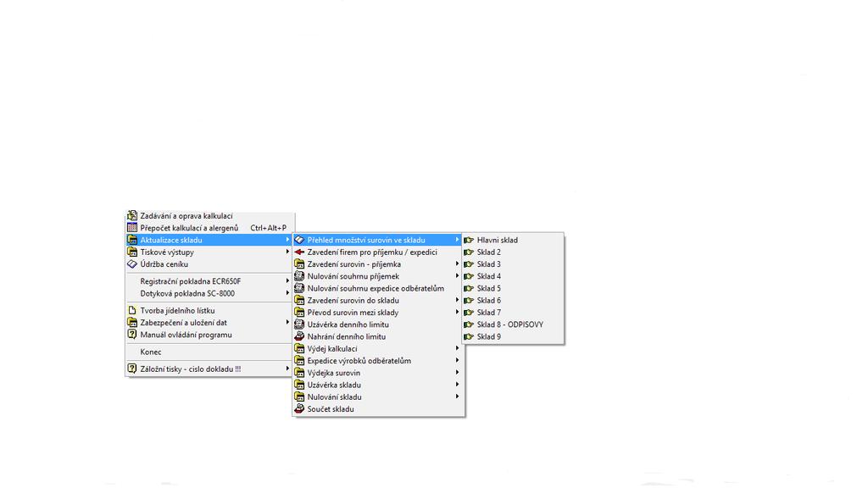Click folder icon beside Zavedení surovin - příjemka
Viewport: 868px width, 488px height.
(x=299, y=264)
